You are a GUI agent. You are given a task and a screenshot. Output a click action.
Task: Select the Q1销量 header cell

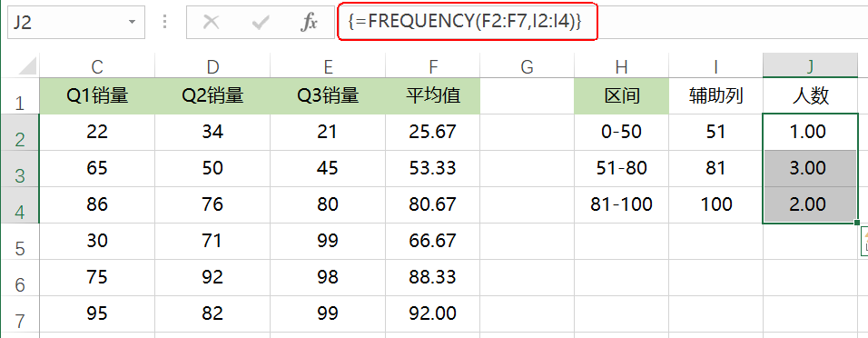pyautogui.click(x=97, y=96)
